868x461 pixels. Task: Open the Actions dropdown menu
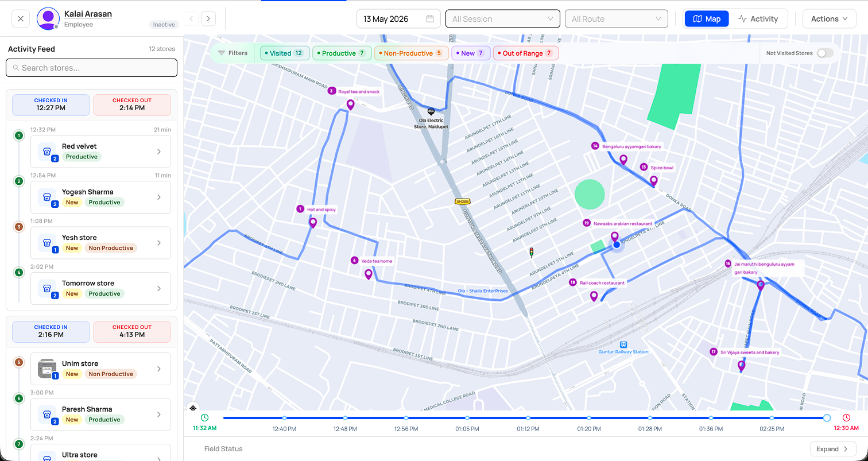(x=829, y=19)
